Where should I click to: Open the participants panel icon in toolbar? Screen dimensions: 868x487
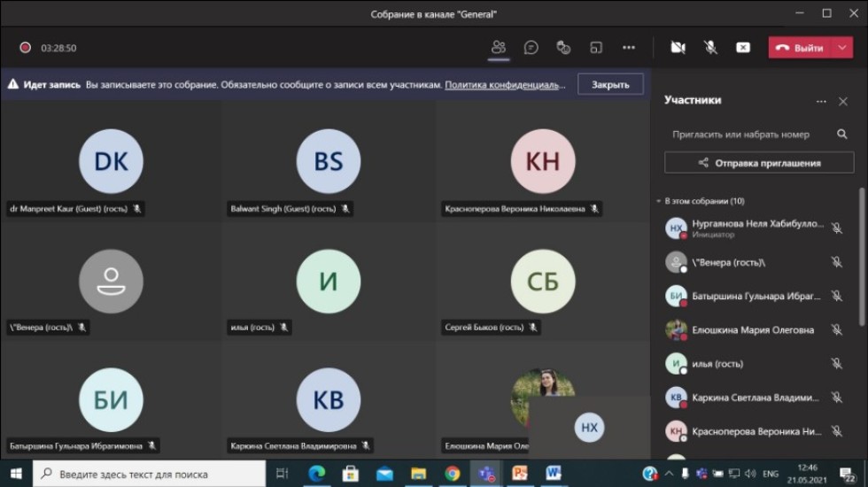click(x=499, y=48)
